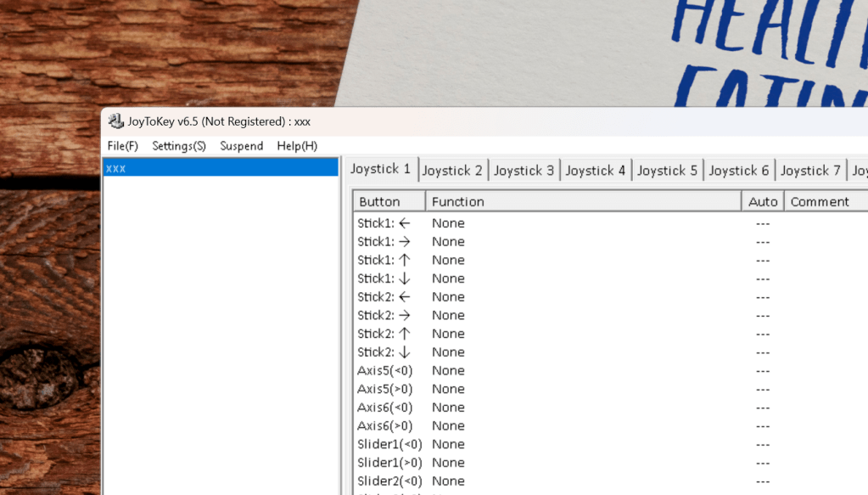
Task: Sort by the Button column header
Action: click(389, 201)
